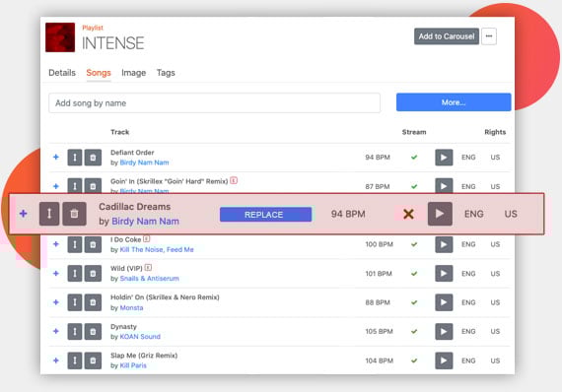Focus the Add song by name field
Viewport: 562px width, 392px height.
[214, 103]
